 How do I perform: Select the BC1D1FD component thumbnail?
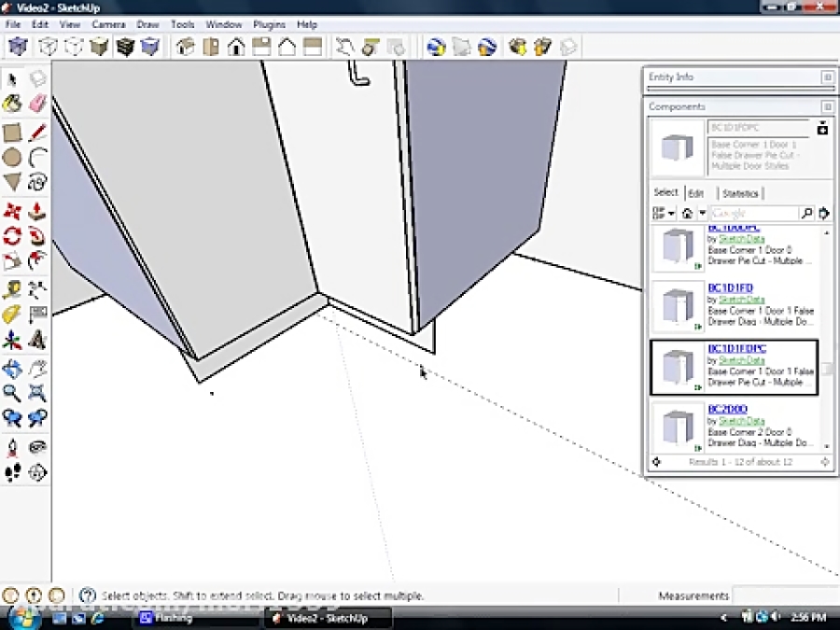[678, 308]
